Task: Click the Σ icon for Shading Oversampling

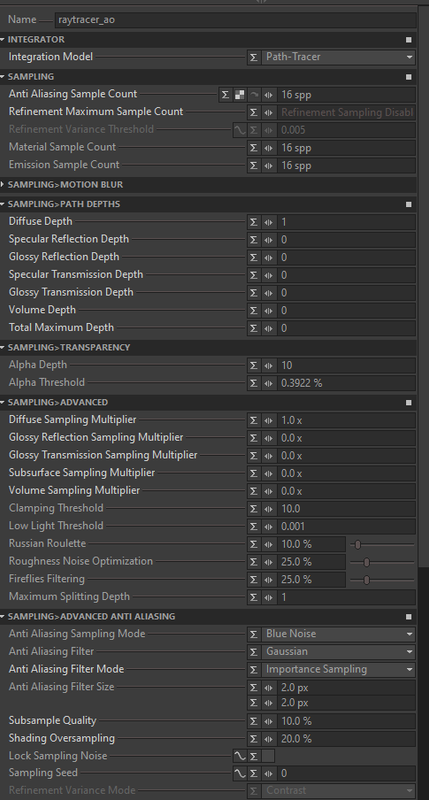Action: (x=254, y=739)
